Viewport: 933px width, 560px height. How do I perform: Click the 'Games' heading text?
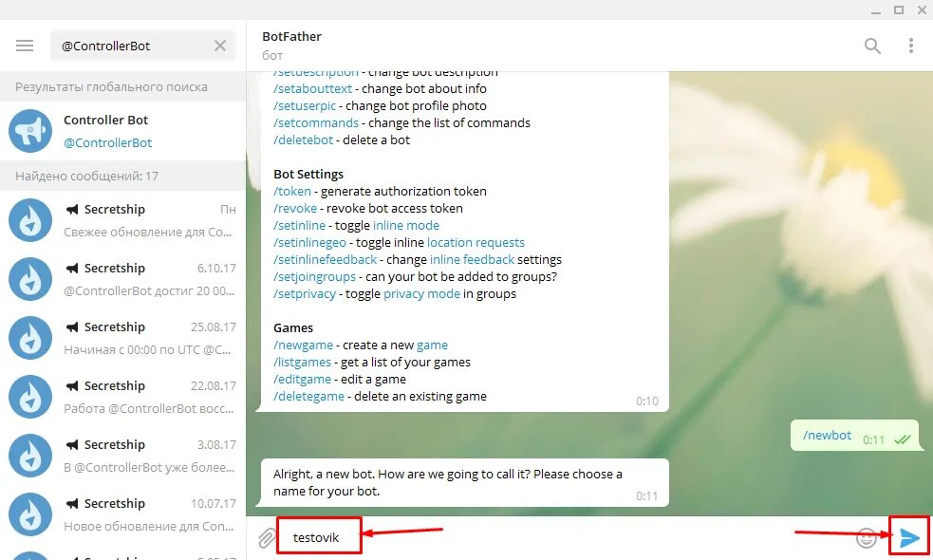(x=292, y=327)
